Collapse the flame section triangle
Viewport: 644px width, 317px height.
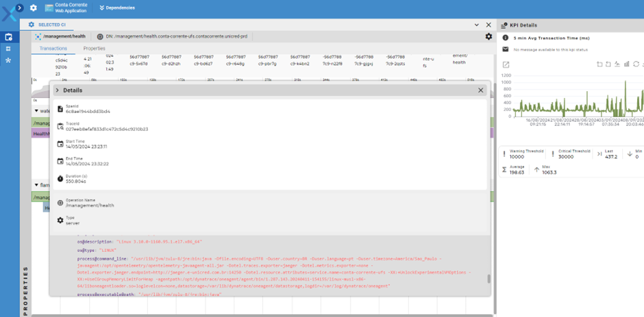pyautogui.click(x=36, y=185)
